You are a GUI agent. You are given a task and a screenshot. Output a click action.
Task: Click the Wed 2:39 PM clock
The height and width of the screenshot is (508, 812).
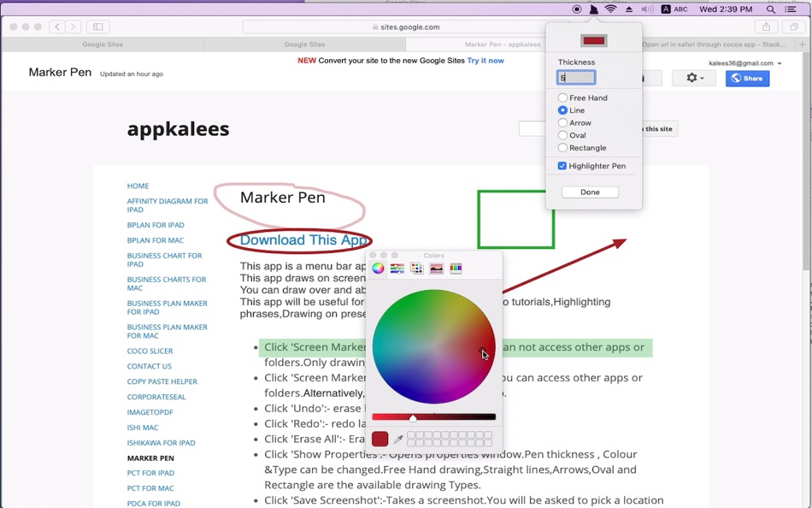(x=726, y=9)
